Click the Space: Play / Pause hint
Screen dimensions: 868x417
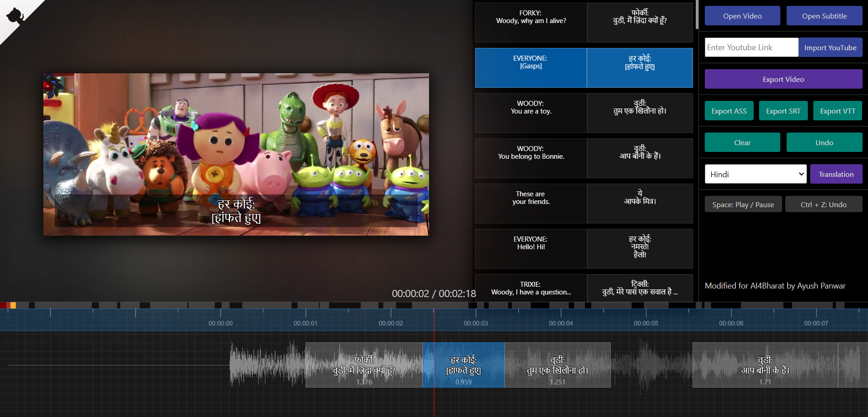click(743, 204)
